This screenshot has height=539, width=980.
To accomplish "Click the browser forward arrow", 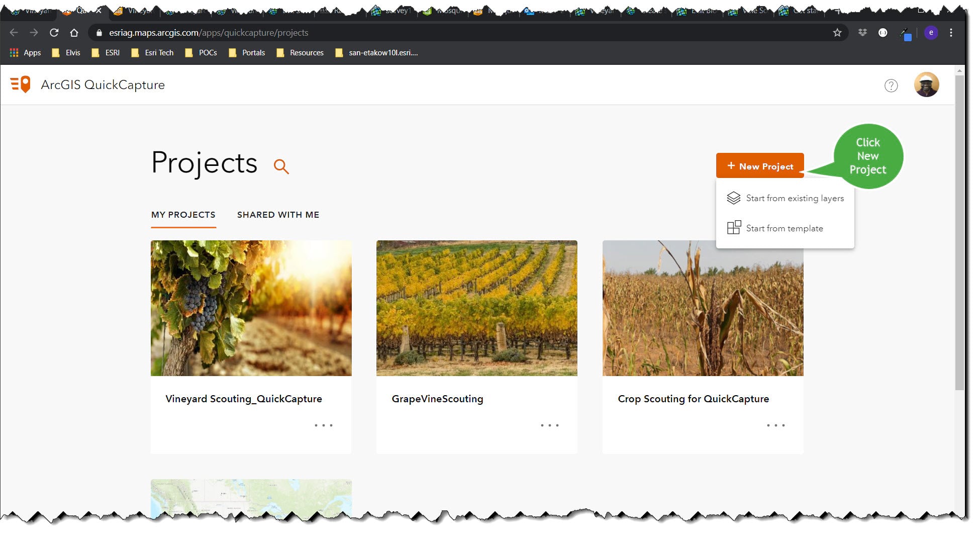I will 34,33.
